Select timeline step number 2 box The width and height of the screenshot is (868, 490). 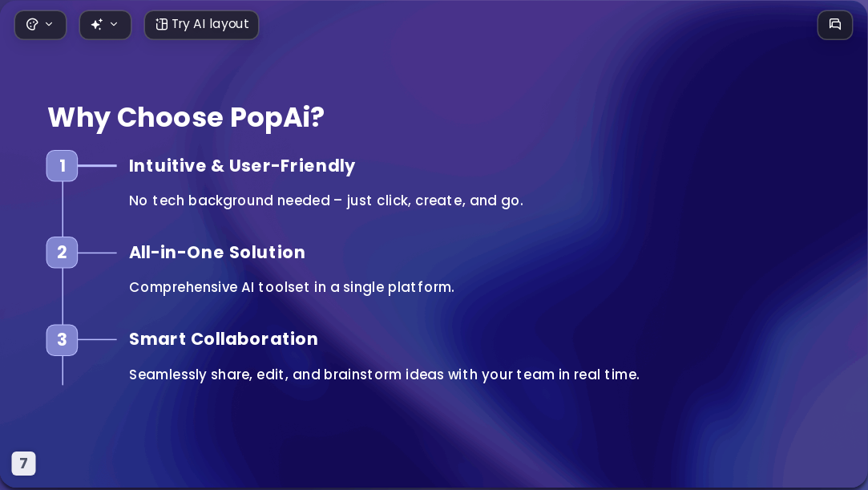[62, 253]
